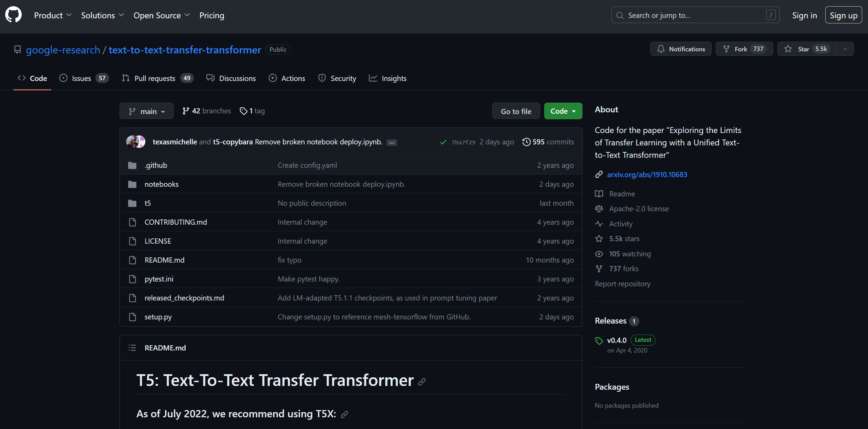Click the texasmichelle avatar thumbnail
This screenshot has width=868, height=429.
click(x=132, y=142)
